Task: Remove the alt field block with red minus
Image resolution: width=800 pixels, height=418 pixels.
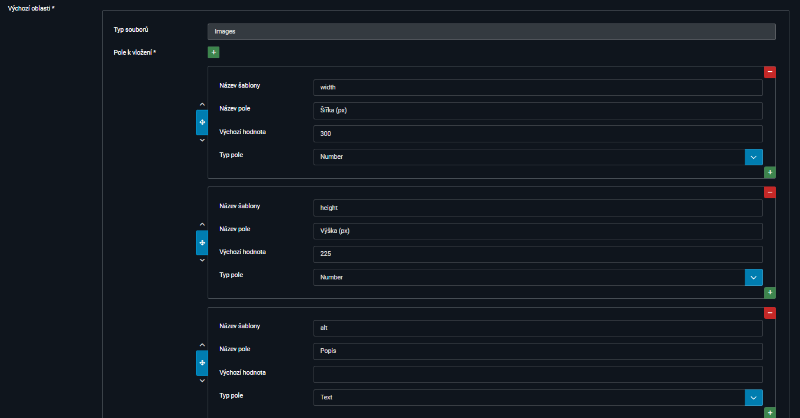Action: [769, 313]
